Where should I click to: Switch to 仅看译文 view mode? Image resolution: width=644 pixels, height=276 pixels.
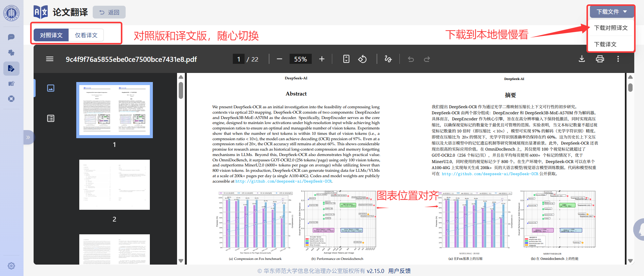pos(86,35)
